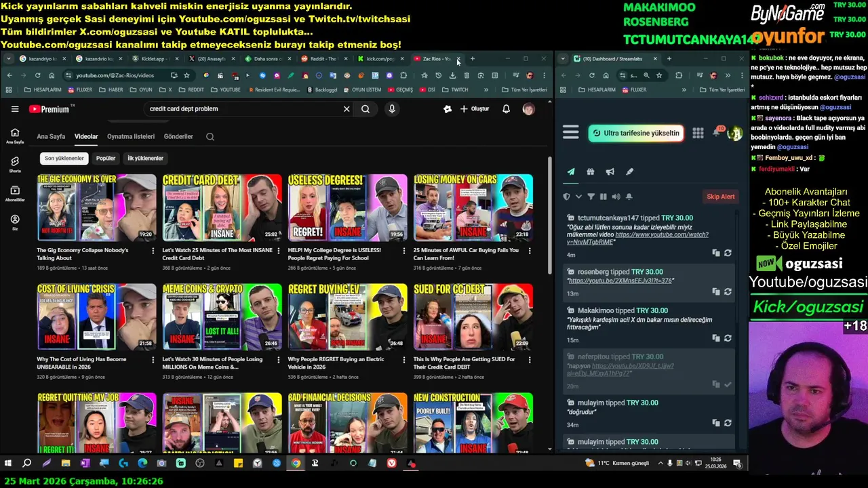
Task: Select the highlighter tab in Streamlabs
Action: click(629, 172)
